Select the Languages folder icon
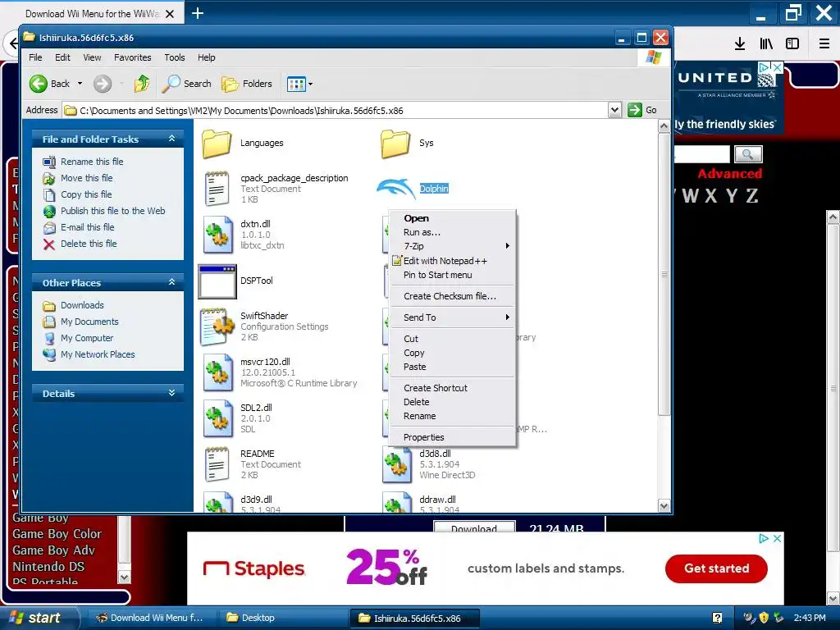Image resolution: width=840 pixels, height=630 pixels. 217,144
